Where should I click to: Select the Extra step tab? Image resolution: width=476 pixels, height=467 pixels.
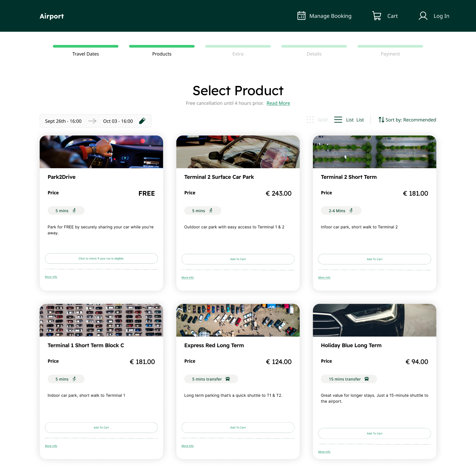click(x=238, y=54)
